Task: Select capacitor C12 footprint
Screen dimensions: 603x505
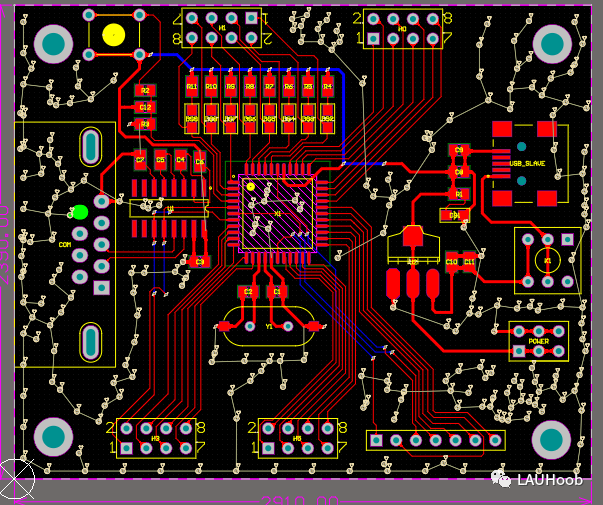Action: pyautogui.click(x=145, y=107)
